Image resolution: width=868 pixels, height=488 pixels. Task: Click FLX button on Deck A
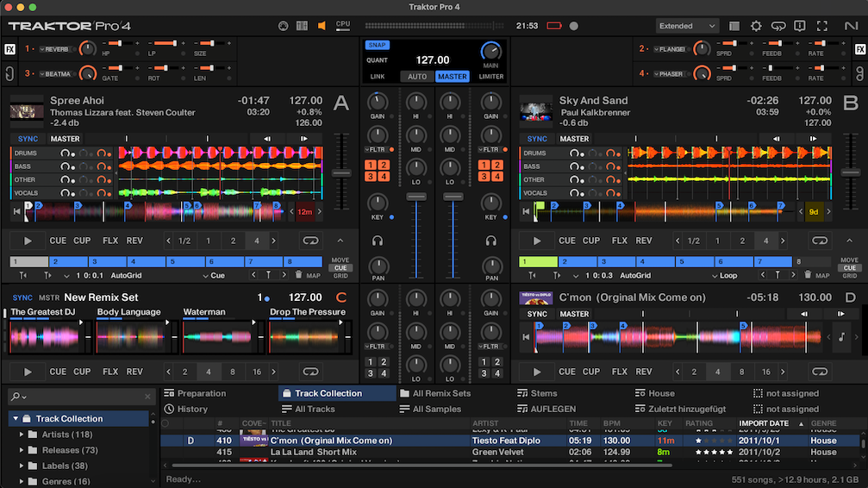click(x=110, y=241)
